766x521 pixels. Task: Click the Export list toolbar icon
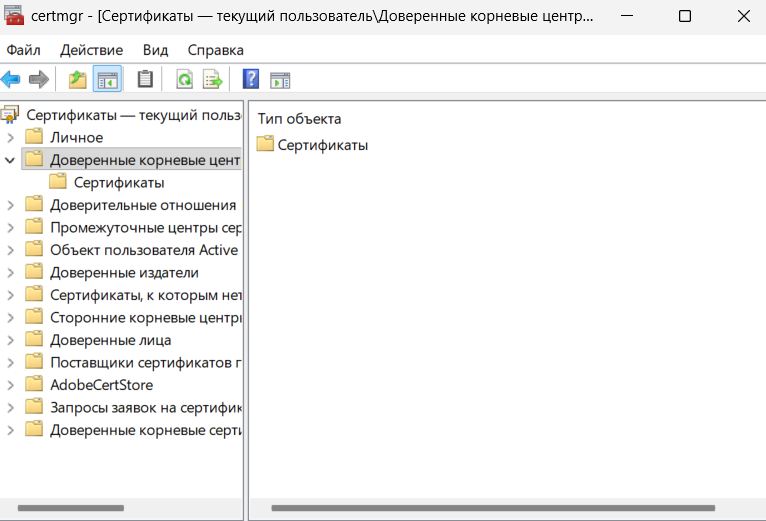coord(213,79)
